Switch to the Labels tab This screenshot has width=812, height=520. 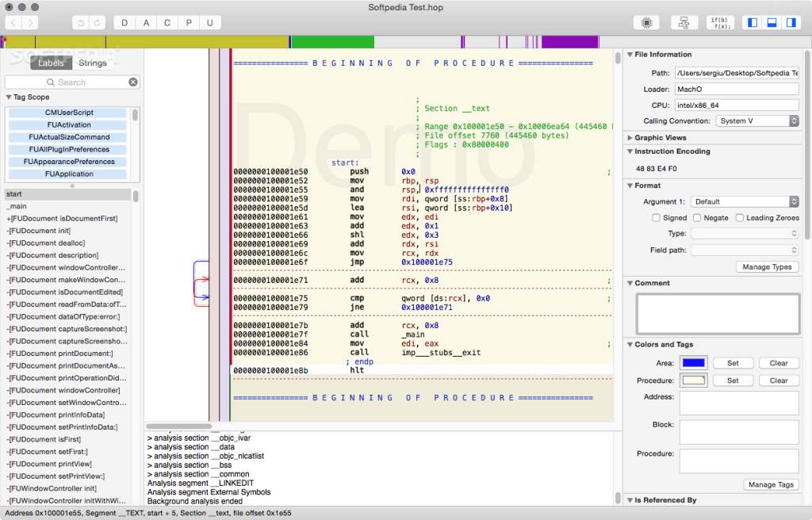click(51, 63)
